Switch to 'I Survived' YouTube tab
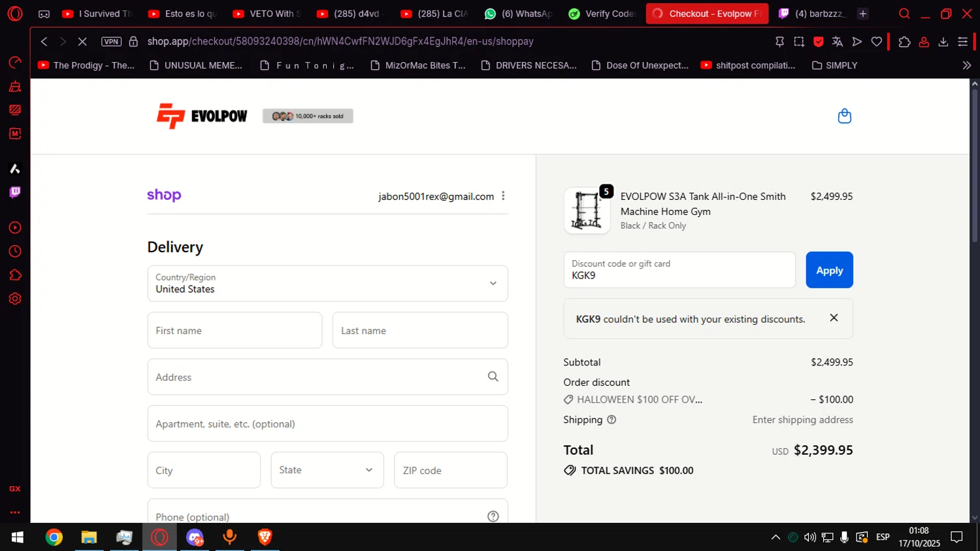This screenshot has width=980, height=551. click(x=97, y=14)
